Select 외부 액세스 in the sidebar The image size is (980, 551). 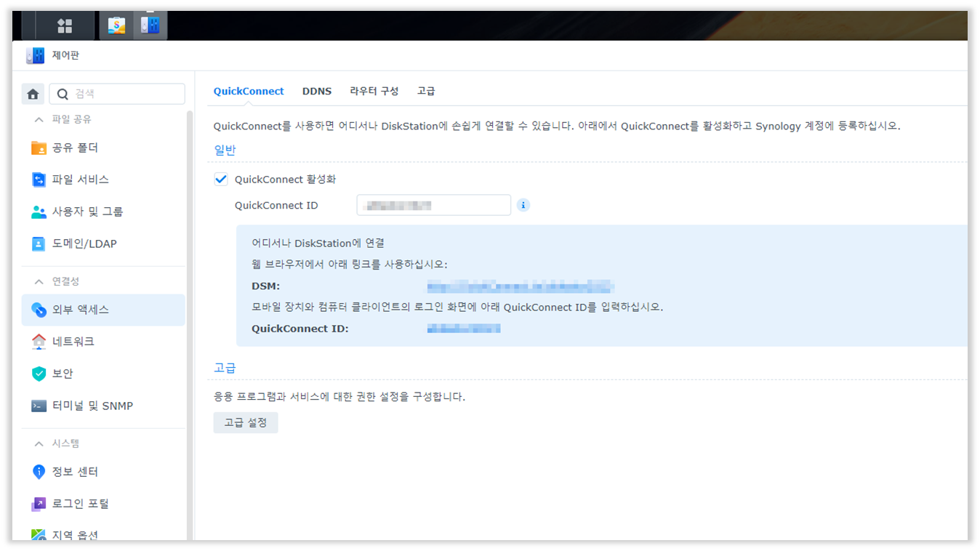pos(103,310)
